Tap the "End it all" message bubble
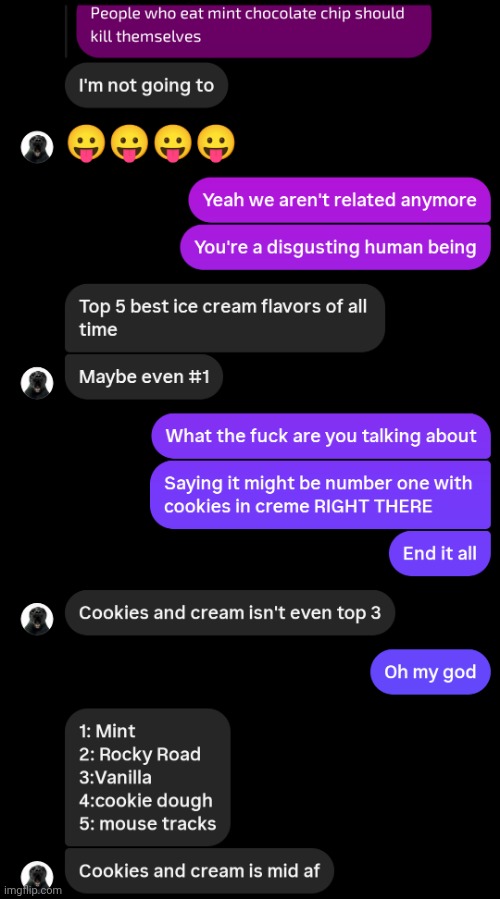This screenshot has height=899, width=500. [x=440, y=553]
